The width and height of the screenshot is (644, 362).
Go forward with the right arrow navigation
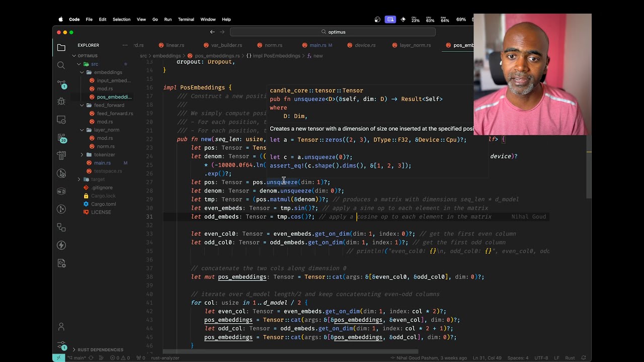[222, 32]
